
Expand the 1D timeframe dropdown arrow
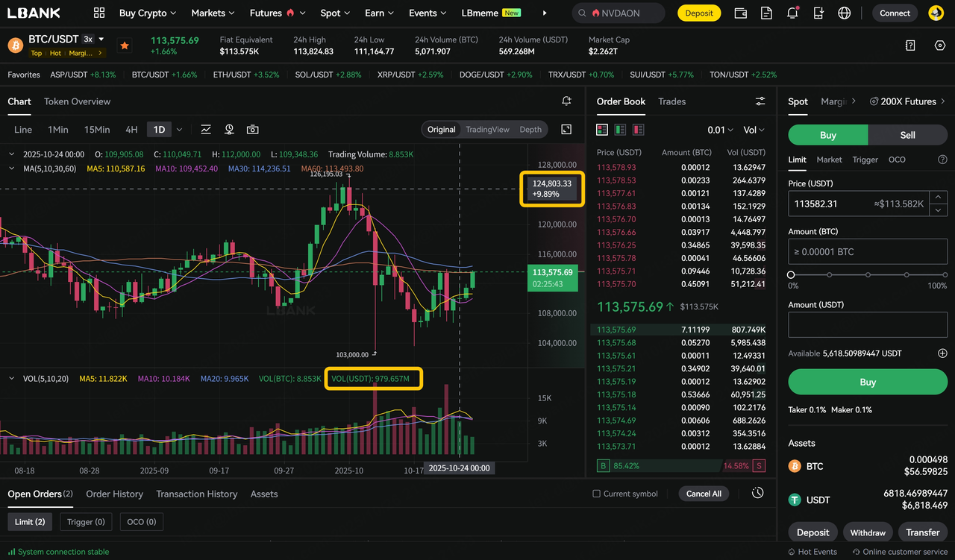click(x=179, y=130)
